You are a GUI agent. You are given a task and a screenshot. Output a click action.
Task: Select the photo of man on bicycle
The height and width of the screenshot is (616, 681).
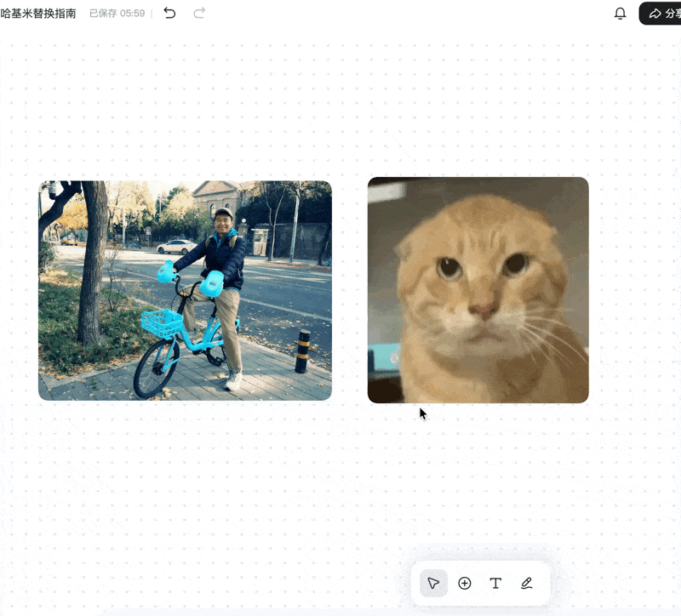pos(185,290)
